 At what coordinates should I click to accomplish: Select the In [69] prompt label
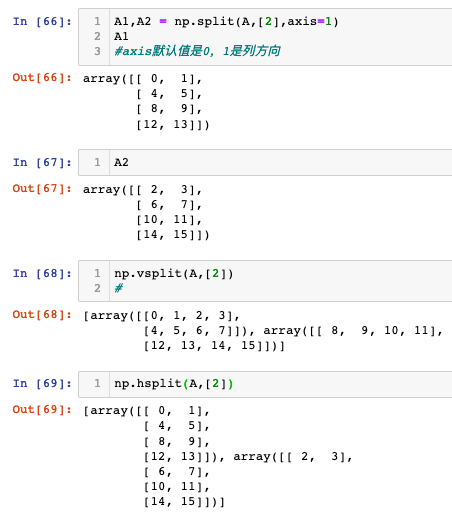tap(42, 384)
